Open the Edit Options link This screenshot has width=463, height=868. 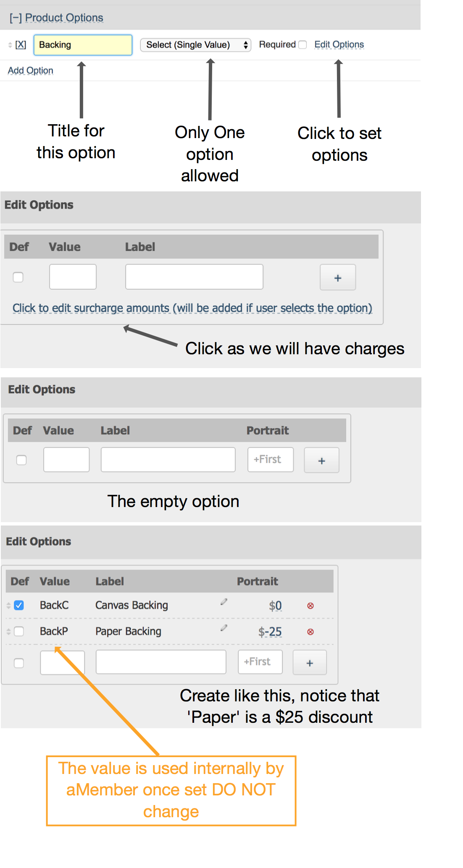pyautogui.click(x=339, y=44)
